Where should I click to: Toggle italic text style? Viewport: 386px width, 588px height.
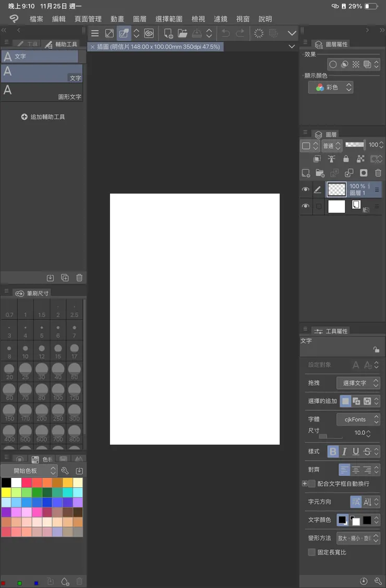tap(344, 451)
